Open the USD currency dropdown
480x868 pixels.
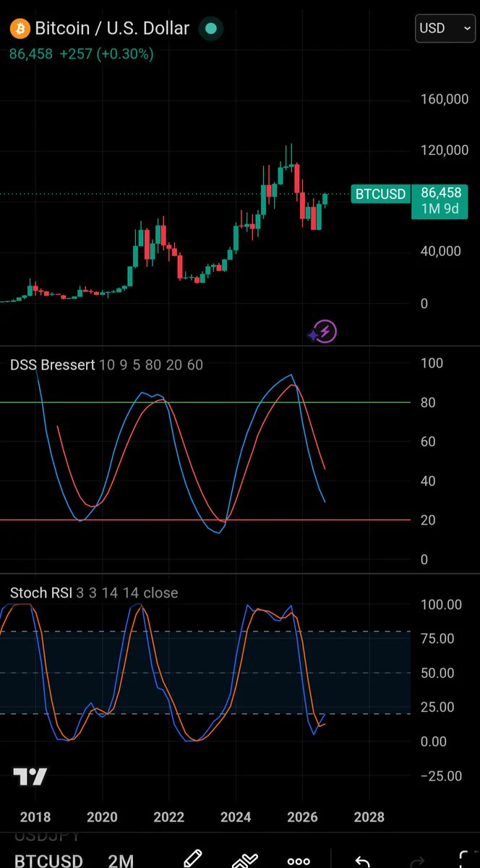tap(445, 29)
